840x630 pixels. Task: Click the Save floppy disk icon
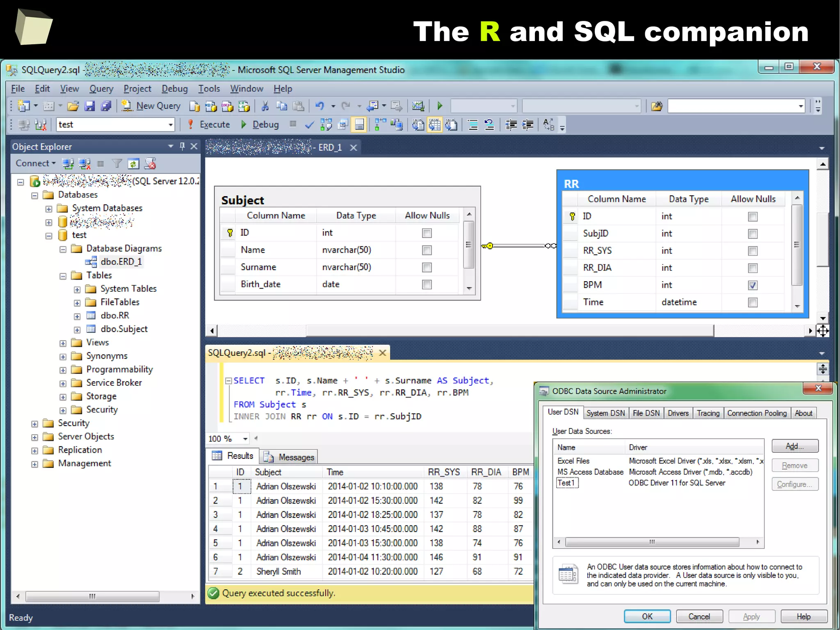tap(90, 106)
